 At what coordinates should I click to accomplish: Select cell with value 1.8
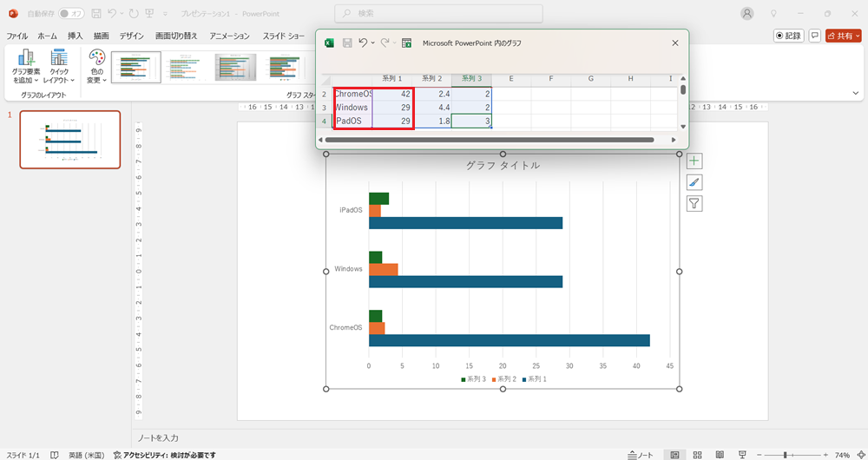(432, 121)
